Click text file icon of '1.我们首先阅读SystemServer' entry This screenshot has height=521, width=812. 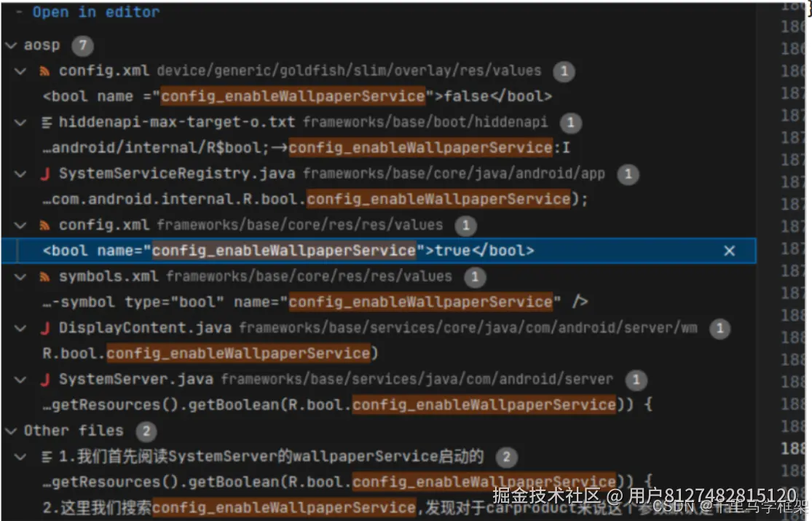coord(46,457)
